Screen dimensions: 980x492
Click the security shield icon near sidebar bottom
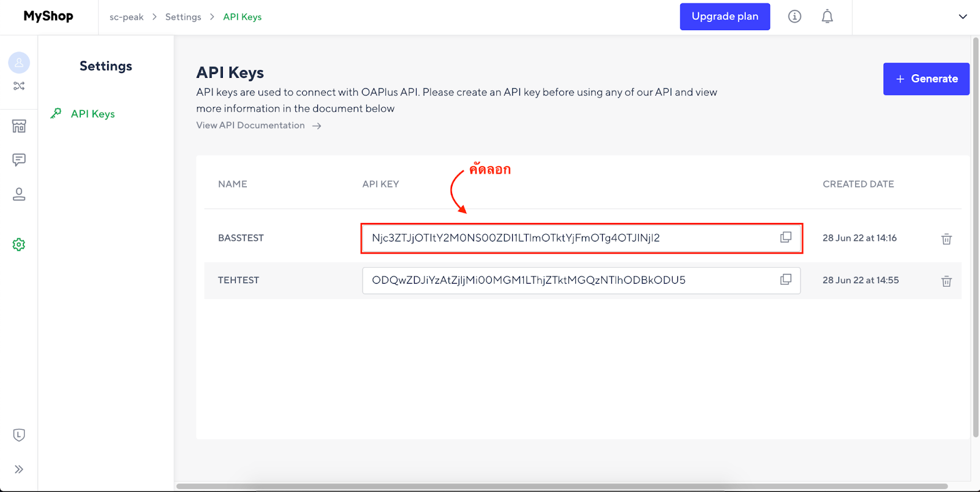point(19,434)
